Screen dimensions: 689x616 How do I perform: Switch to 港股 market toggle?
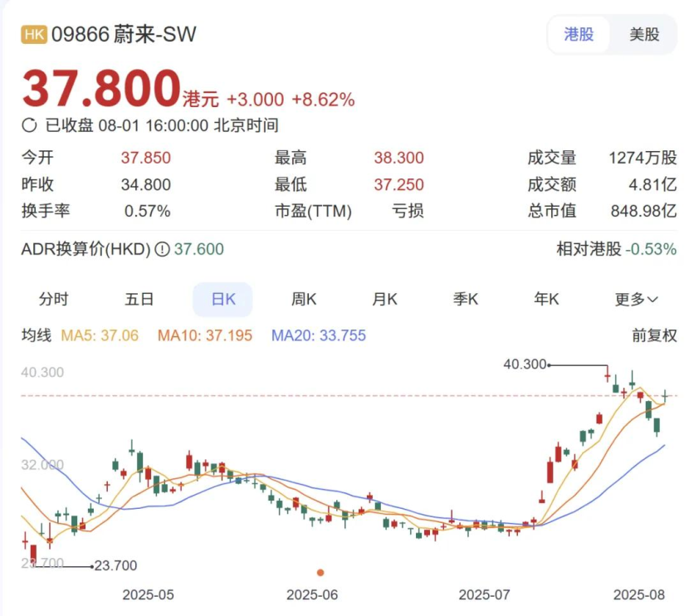click(579, 35)
